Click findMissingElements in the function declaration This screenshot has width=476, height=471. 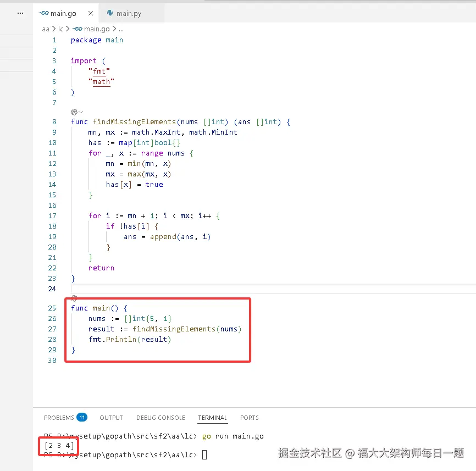click(134, 122)
